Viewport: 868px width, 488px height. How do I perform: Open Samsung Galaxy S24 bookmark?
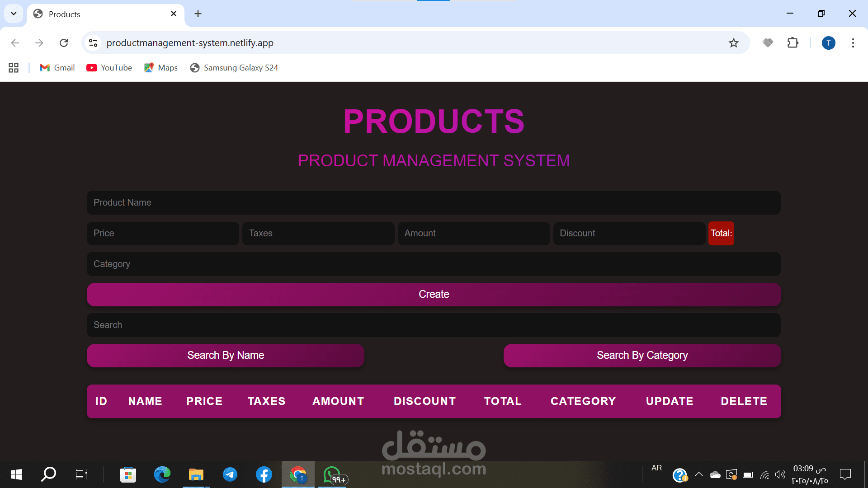pos(234,68)
